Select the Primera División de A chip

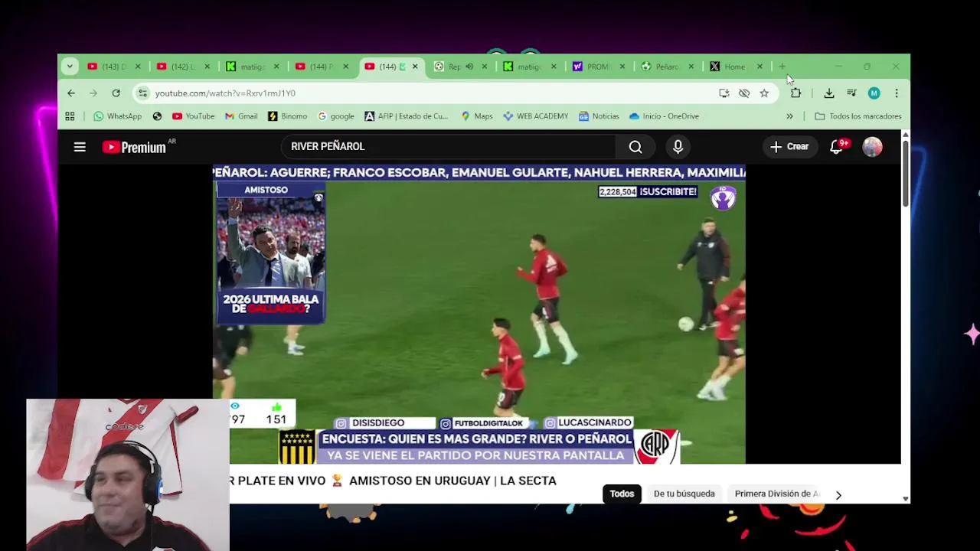tap(776, 494)
